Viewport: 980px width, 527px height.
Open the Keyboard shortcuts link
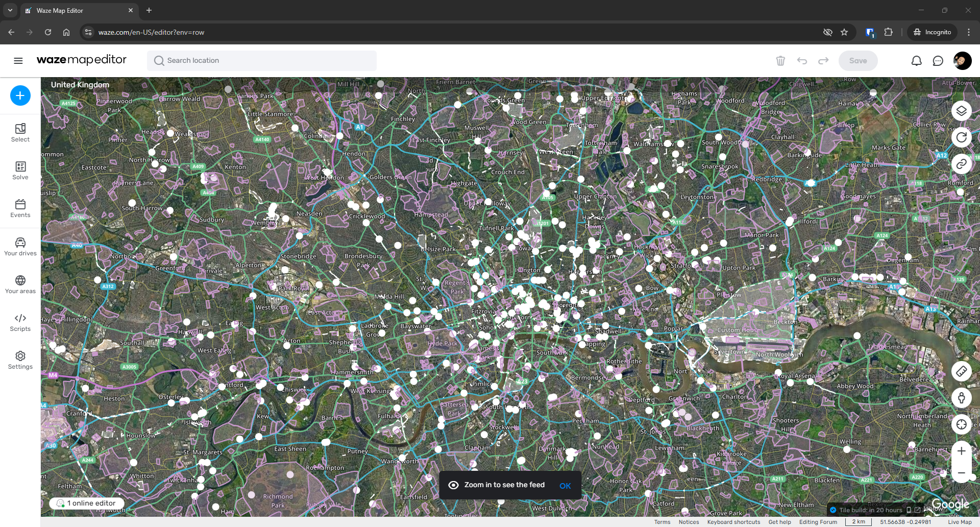pos(733,522)
